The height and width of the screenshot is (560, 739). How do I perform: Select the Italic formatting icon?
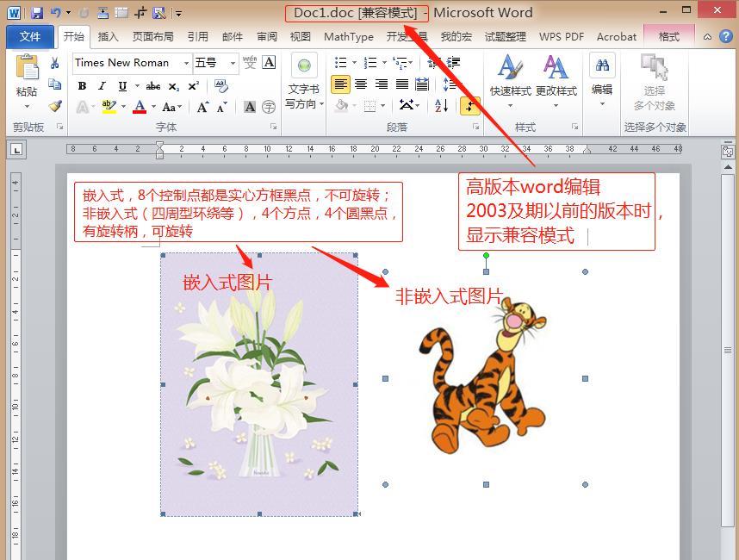coord(102,85)
